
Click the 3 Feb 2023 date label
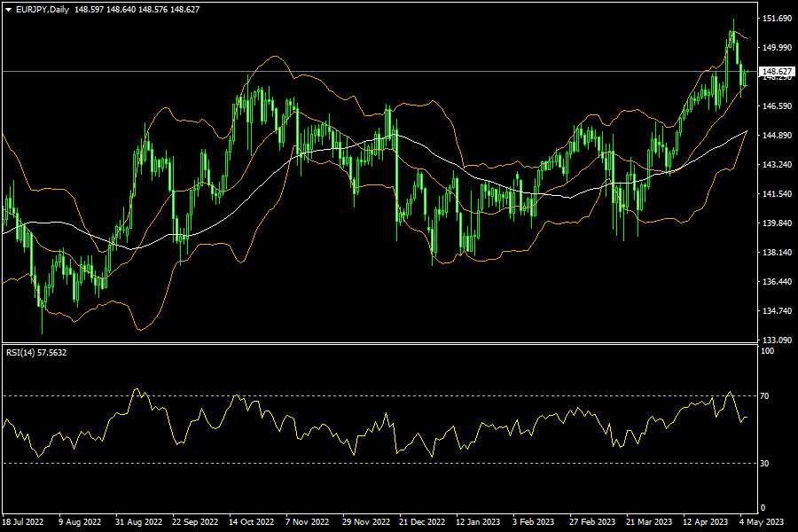534,522
